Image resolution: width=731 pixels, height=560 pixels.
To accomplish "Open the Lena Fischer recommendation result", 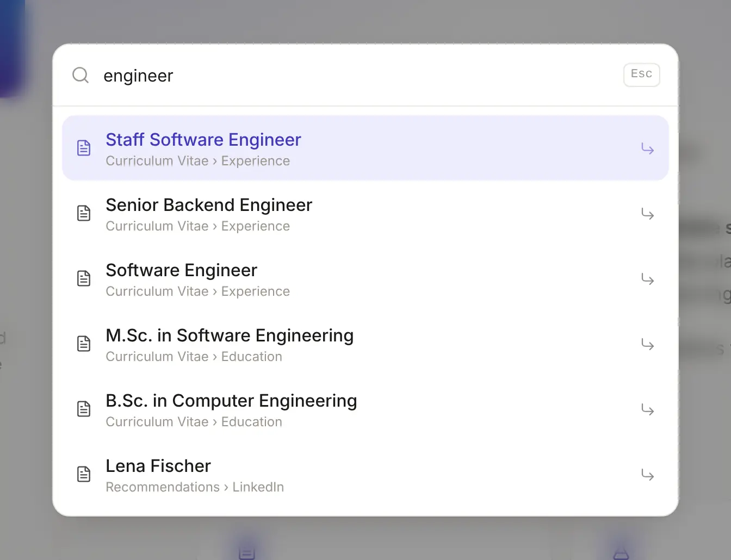I will 365,474.
